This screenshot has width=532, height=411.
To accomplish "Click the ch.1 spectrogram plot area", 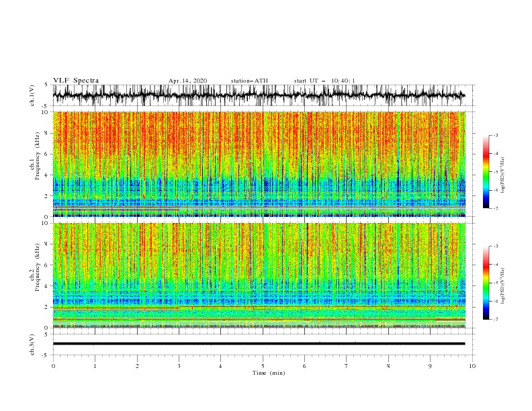I will [x=259, y=164].
